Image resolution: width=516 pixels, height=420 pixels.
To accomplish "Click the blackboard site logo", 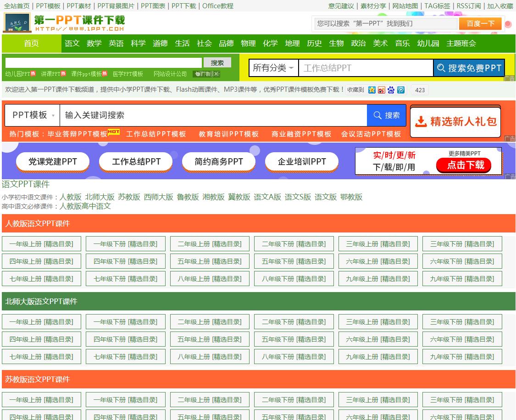I will click(x=16, y=22).
